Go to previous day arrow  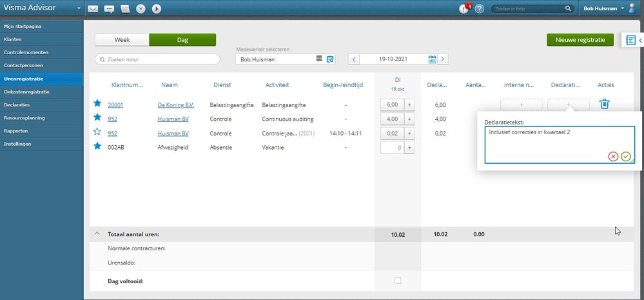[x=354, y=59]
